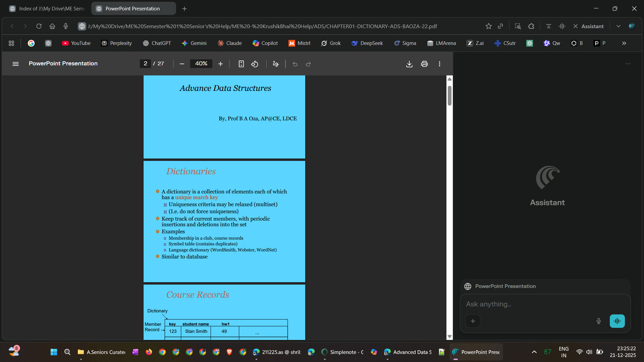Open the Grok bookmark

click(x=331, y=43)
